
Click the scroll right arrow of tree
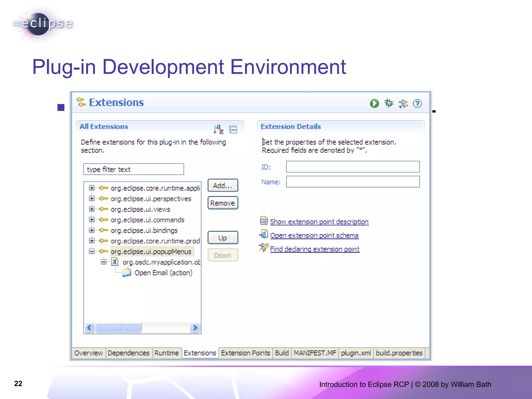coord(195,328)
